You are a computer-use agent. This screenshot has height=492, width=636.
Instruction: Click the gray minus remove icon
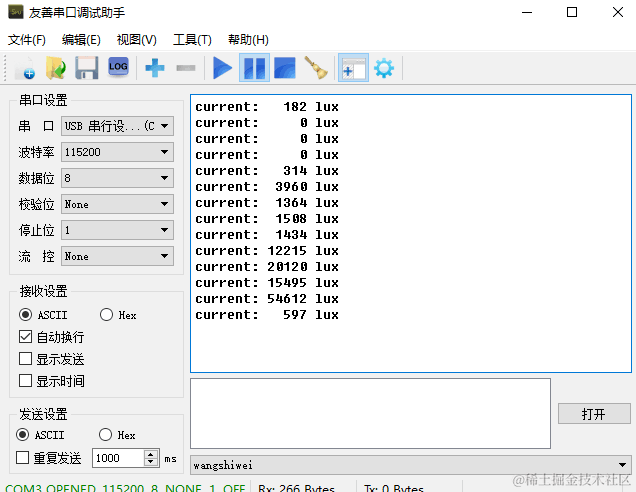coord(186,68)
